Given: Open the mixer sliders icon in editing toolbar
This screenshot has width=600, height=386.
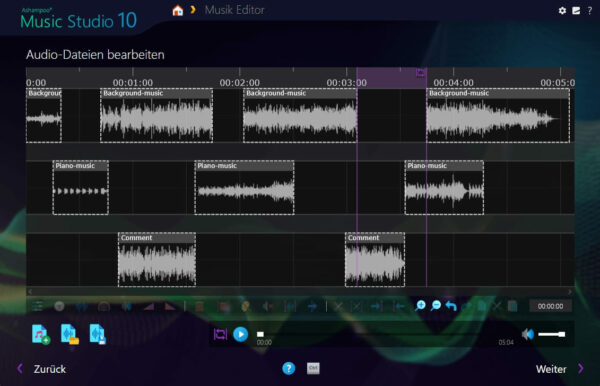Looking at the screenshot, I should pos(38,306).
